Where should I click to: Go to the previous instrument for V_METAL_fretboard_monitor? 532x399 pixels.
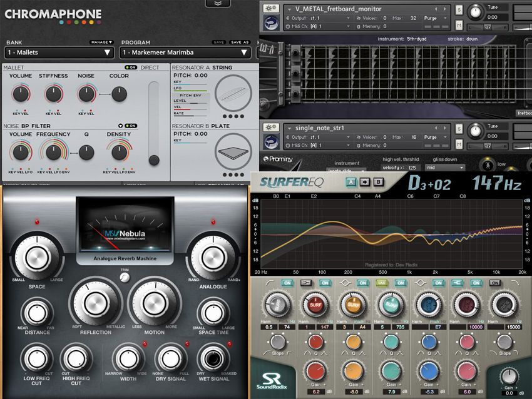click(436, 9)
